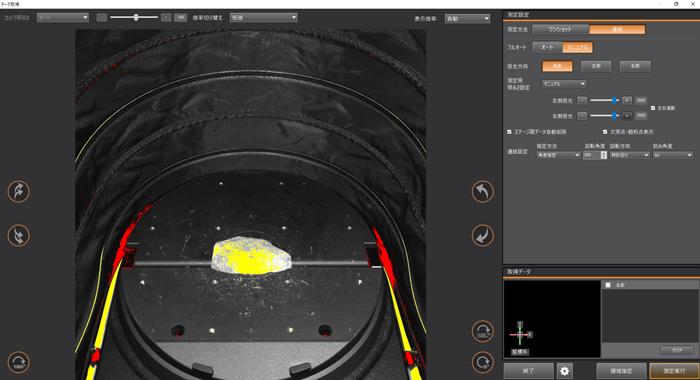Open the magnification switching dropdown
Screen dimensions: 700x380
[263, 17]
